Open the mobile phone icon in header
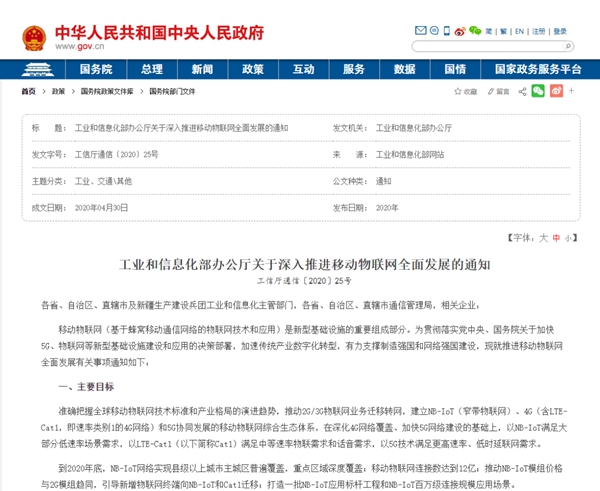 [x=447, y=31]
